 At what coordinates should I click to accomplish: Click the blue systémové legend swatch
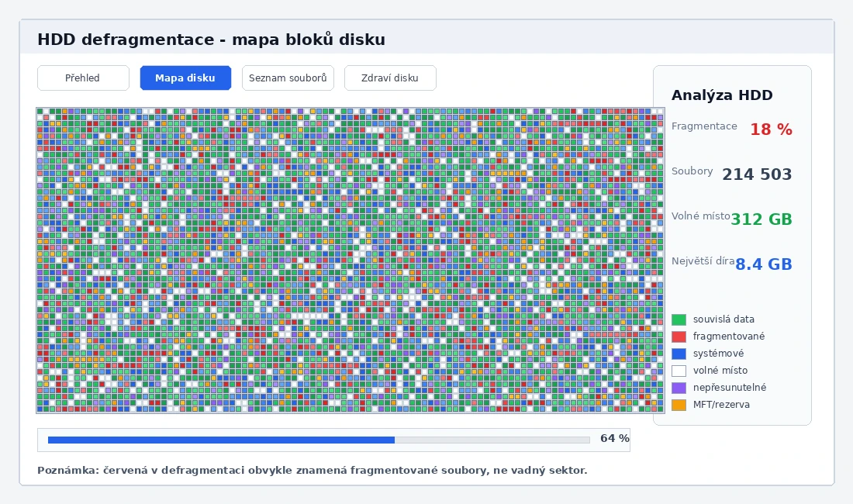click(679, 354)
